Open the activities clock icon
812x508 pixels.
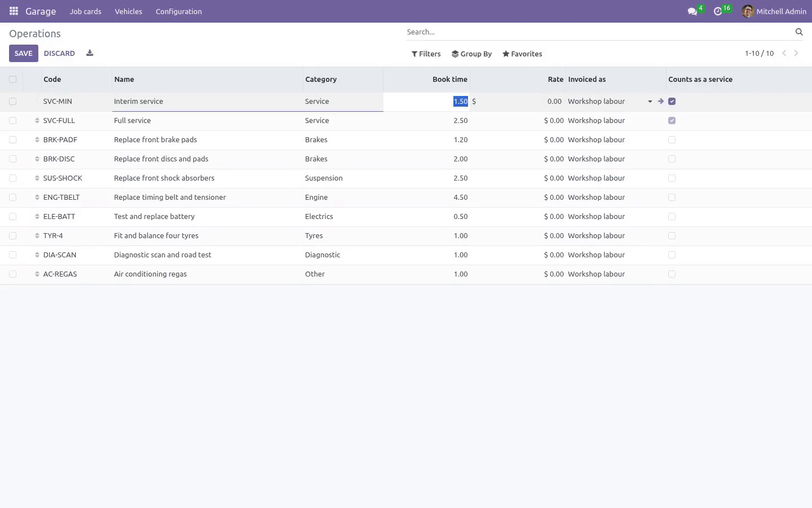[718, 11]
